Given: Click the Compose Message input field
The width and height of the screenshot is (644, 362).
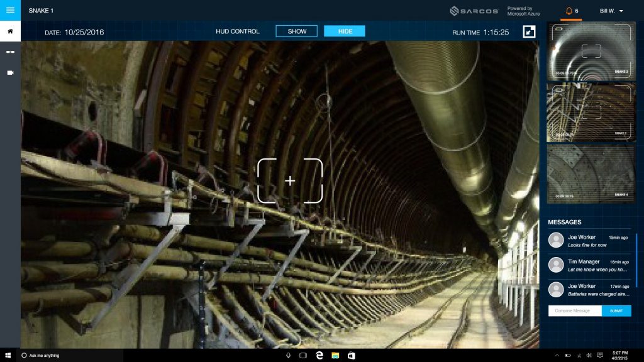Looking at the screenshot, I should click(x=575, y=310).
